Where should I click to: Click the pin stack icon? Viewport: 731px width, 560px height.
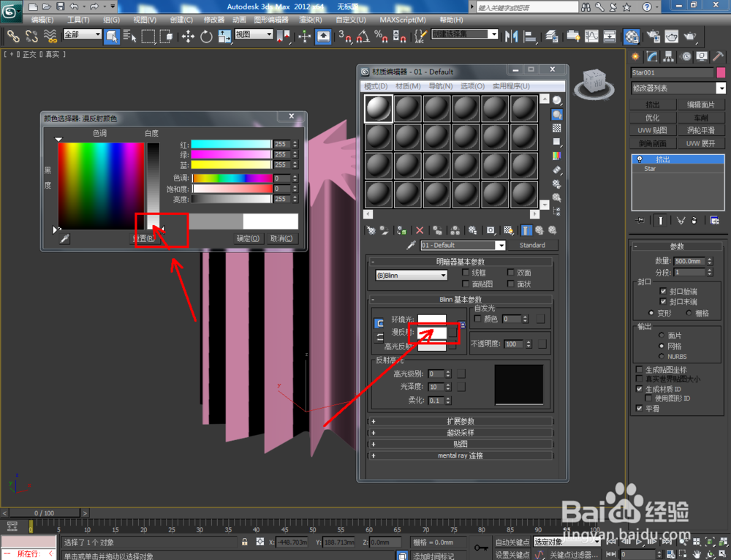pos(640,221)
